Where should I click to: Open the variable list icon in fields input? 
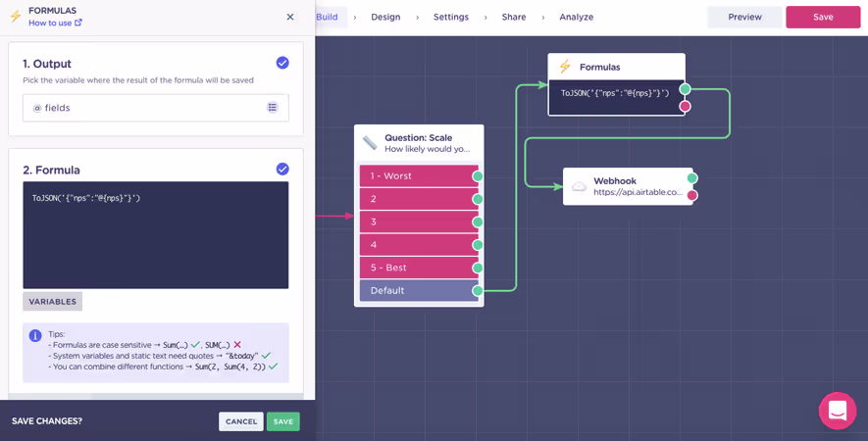[x=273, y=108]
